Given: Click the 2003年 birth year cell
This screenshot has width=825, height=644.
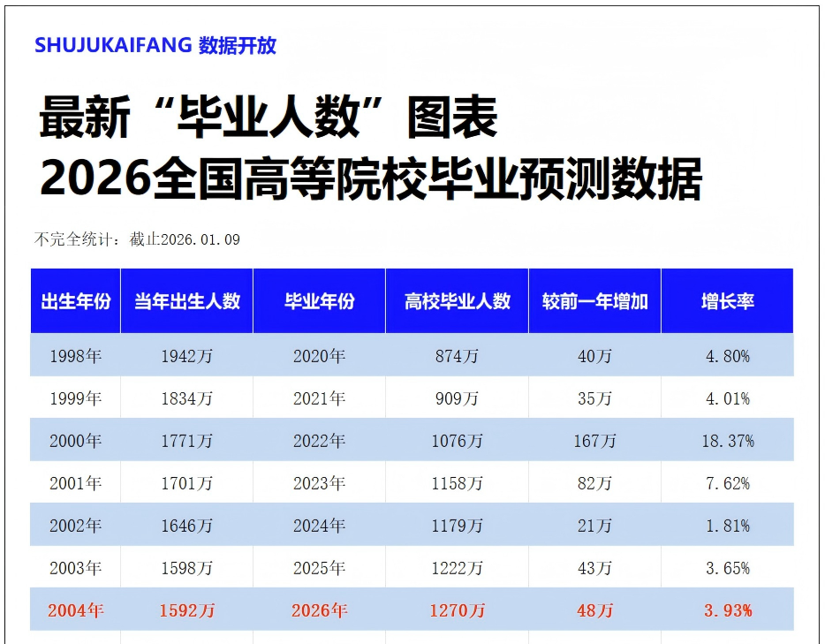Looking at the screenshot, I should [x=76, y=568].
